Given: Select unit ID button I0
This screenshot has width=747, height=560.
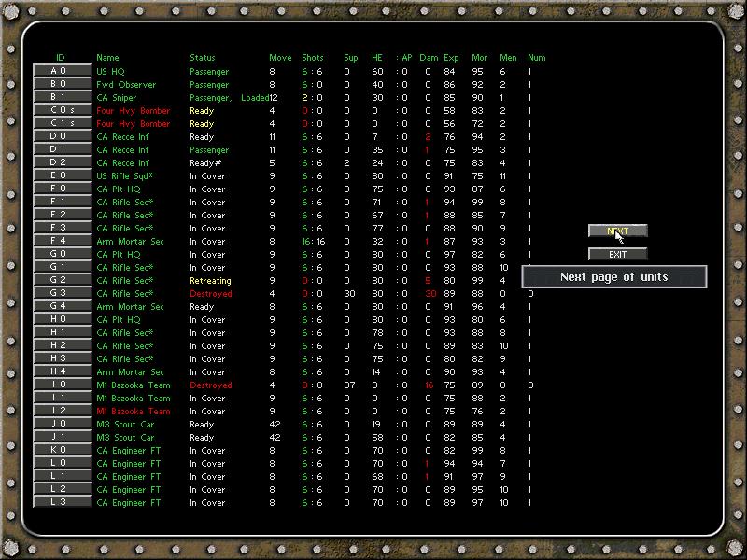Looking at the screenshot, I should pyautogui.click(x=63, y=385).
